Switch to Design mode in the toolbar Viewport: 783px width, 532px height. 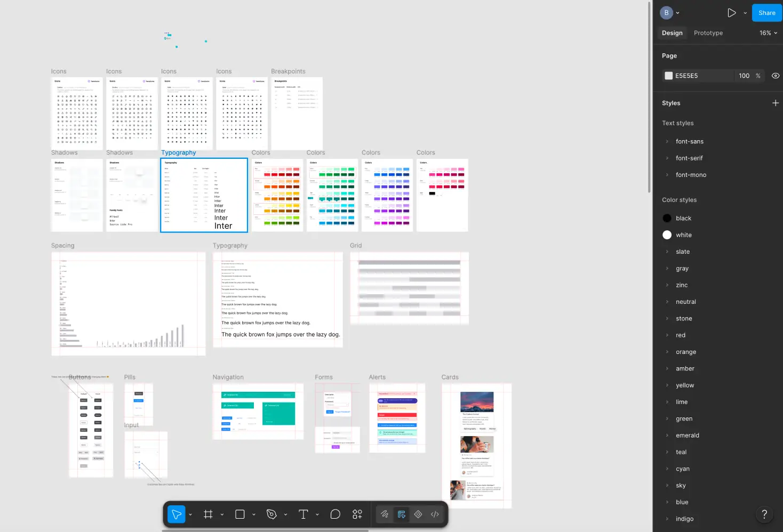402,514
